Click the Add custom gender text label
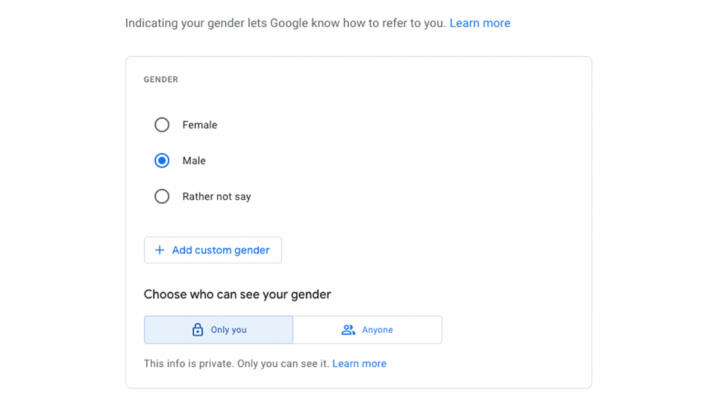Screen dimensions: 720x405 pos(221,250)
